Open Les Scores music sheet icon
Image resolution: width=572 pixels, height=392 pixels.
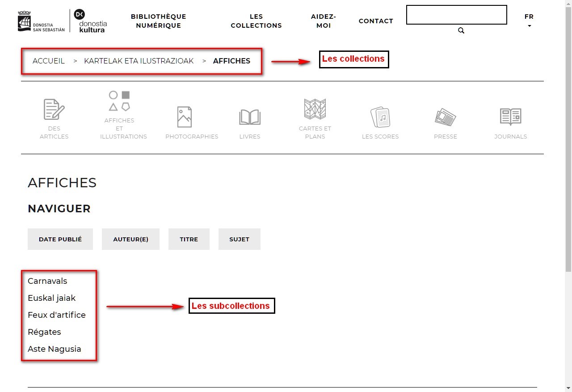pos(380,117)
